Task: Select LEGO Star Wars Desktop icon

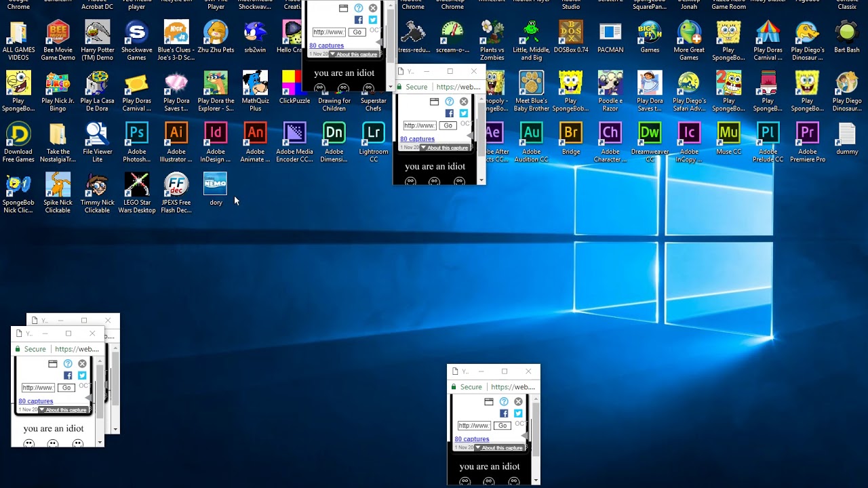Action: [x=136, y=193]
